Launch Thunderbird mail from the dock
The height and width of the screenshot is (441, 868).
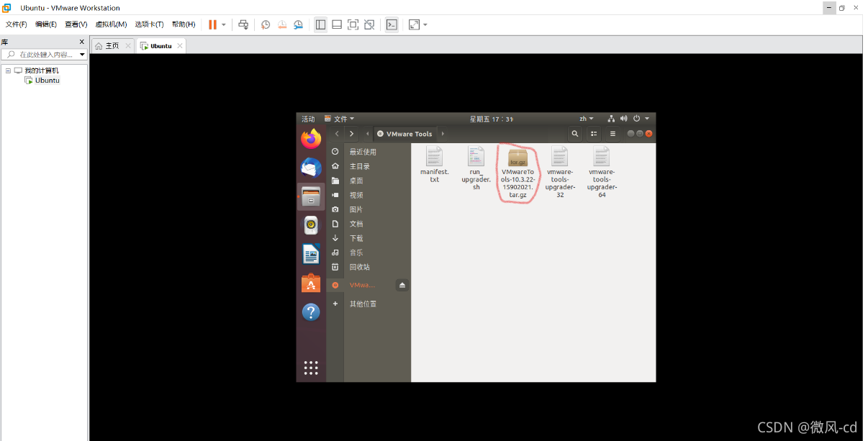coord(311,168)
